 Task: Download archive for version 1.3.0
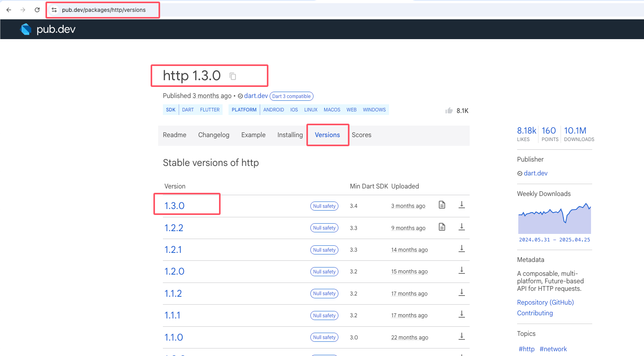pos(461,205)
